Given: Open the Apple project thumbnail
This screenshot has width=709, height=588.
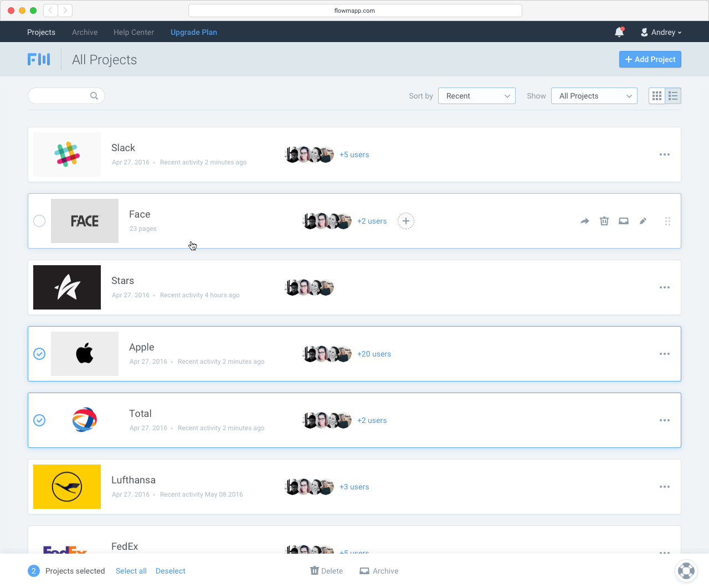Looking at the screenshot, I should (x=85, y=354).
